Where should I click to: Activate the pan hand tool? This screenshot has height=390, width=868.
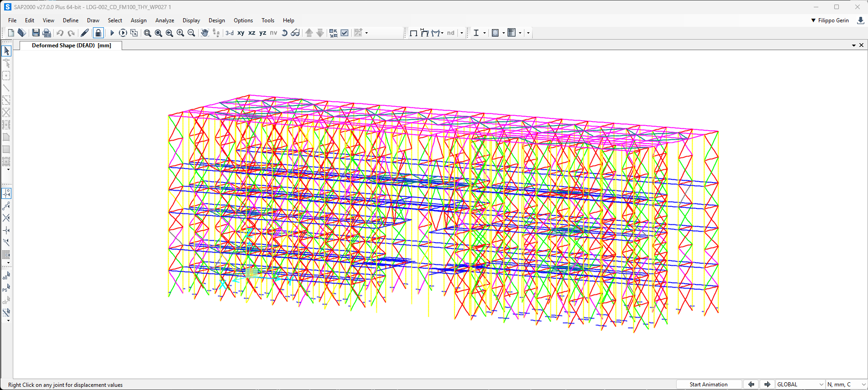click(x=205, y=33)
